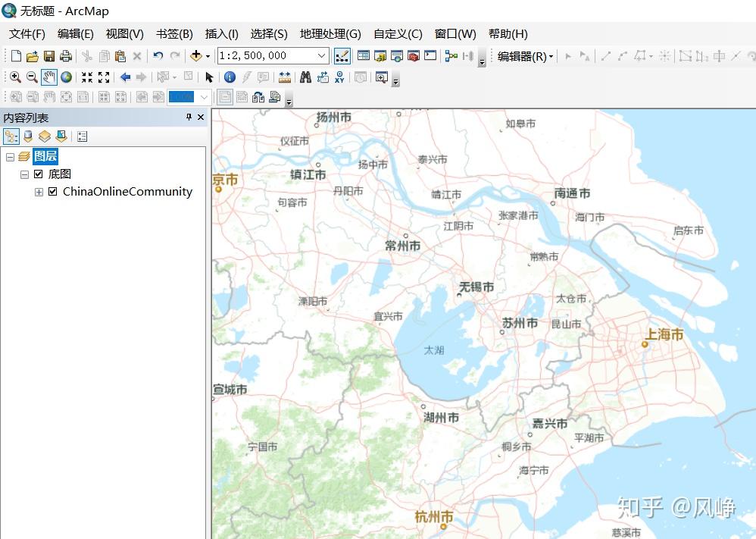756x539 pixels.
Task: Open the ArcToolbox window
Action: 413,56
